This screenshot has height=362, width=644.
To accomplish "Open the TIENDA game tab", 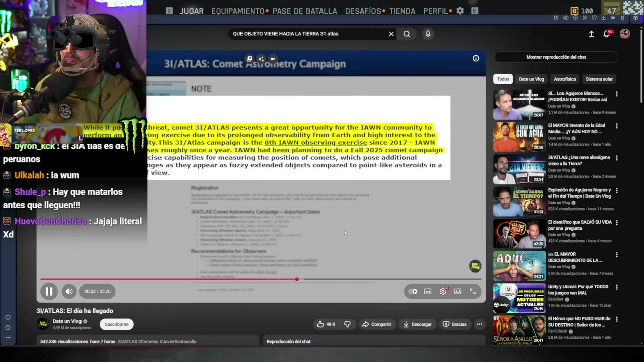I will [403, 11].
